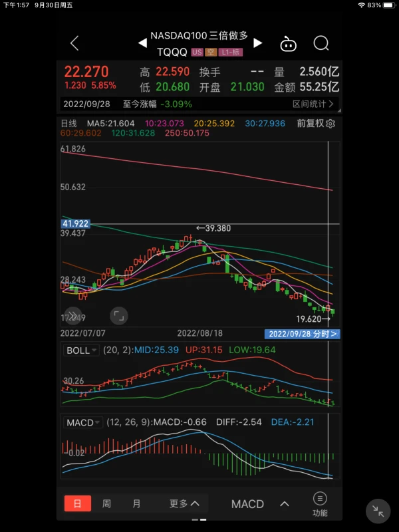399x532 pixels.
Task: Tap the high price 22.590
Action: pos(172,72)
